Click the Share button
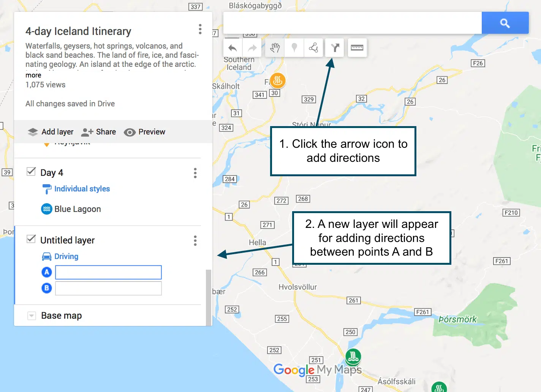 pyautogui.click(x=99, y=132)
